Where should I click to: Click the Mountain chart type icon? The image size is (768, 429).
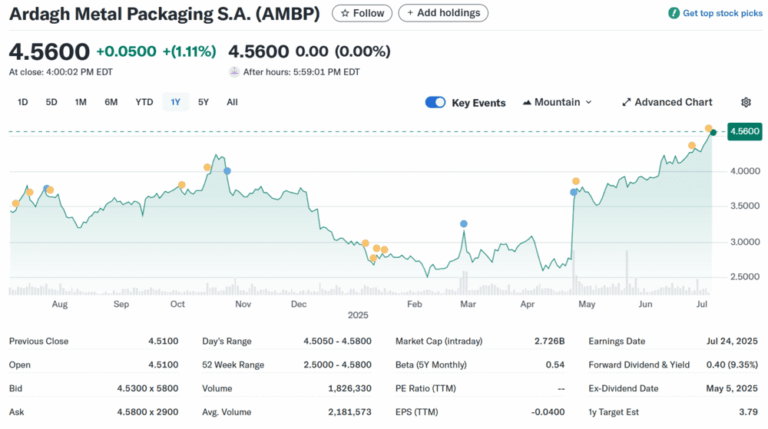527,102
